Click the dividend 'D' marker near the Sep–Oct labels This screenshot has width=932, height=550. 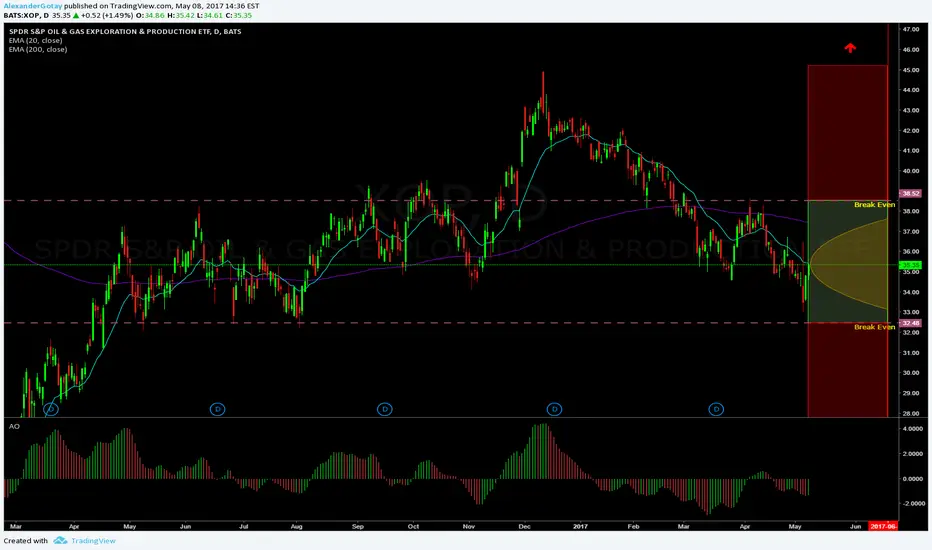[385, 409]
